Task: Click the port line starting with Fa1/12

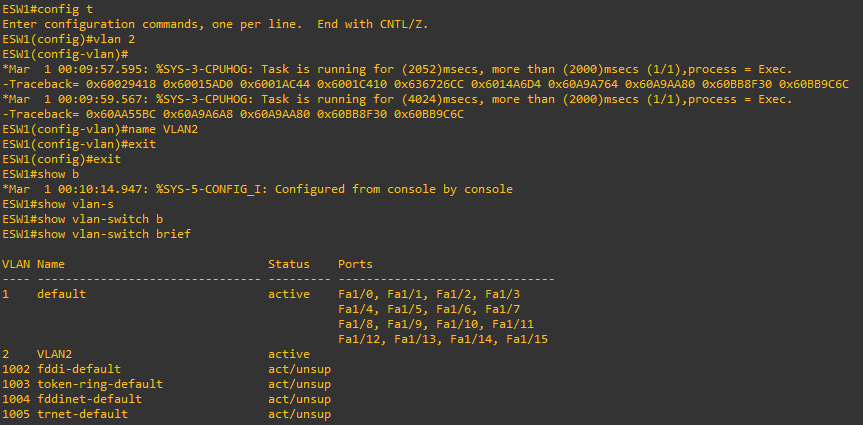Action: point(443,339)
